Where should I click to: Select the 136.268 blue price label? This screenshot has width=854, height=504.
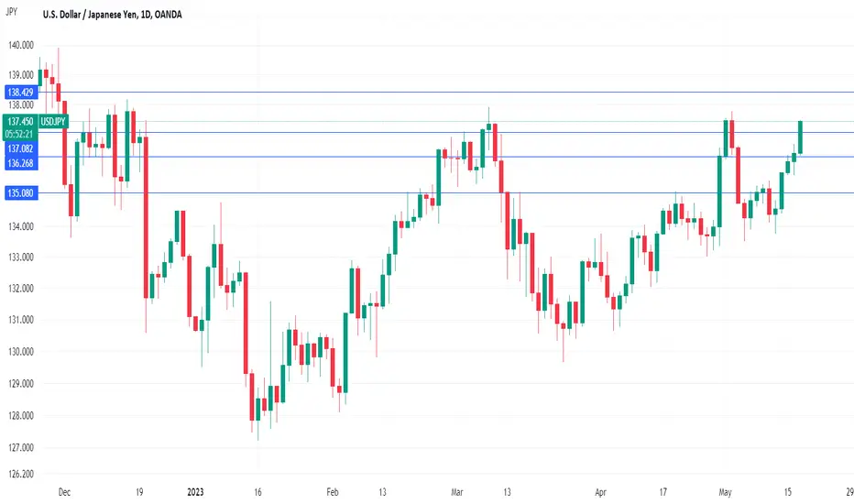click(21, 163)
